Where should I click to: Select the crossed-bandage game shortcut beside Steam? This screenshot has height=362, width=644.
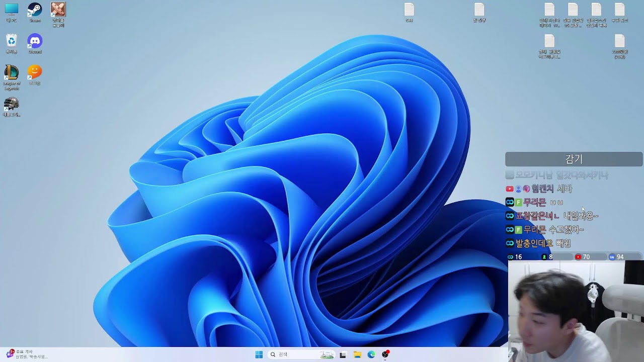click(x=58, y=14)
